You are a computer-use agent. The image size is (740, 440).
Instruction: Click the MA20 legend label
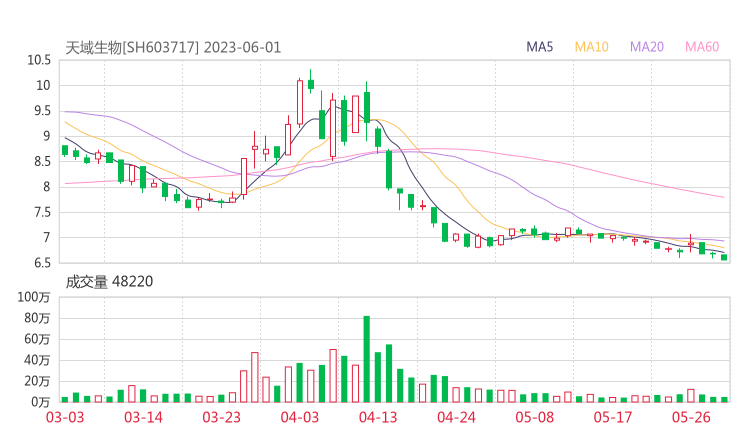647,47
